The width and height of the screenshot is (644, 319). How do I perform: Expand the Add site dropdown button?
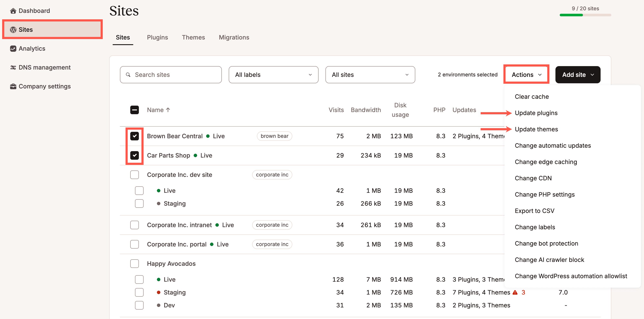(x=578, y=75)
